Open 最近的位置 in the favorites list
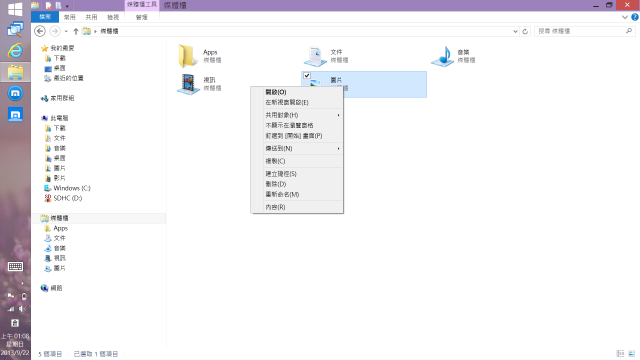 pyautogui.click(x=64, y=78)
